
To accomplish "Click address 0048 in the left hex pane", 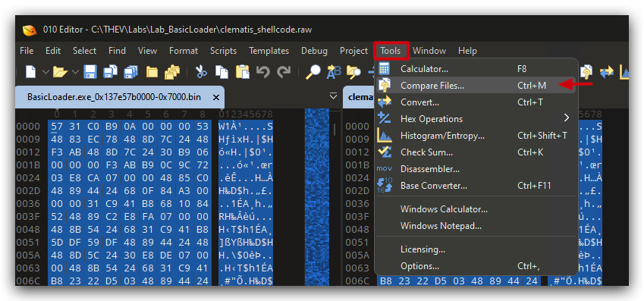I will (x=29, y=229).
